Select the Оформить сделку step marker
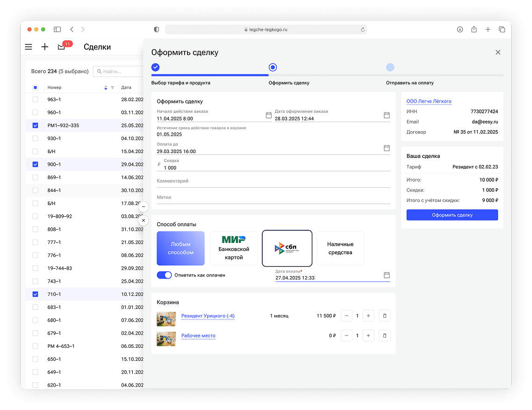Image resolution: width=532 pixels, height=410 pixels. (x=273, y=67)
